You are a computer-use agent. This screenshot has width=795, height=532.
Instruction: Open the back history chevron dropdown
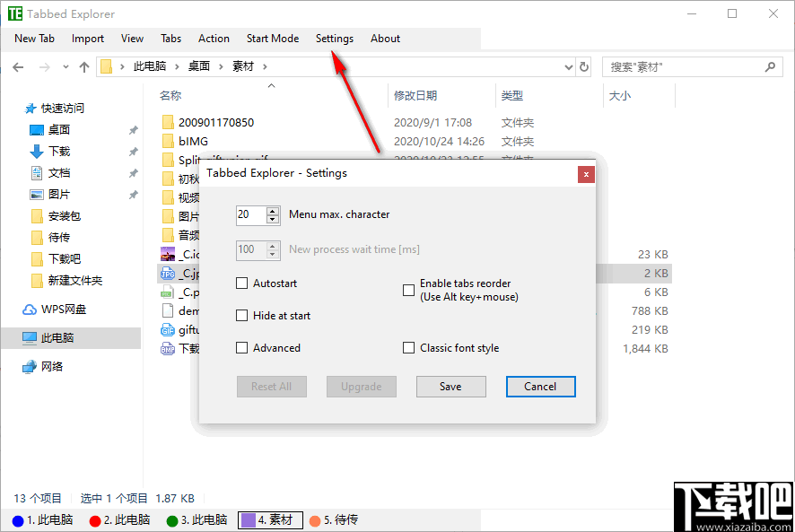[x=65, y=66]
